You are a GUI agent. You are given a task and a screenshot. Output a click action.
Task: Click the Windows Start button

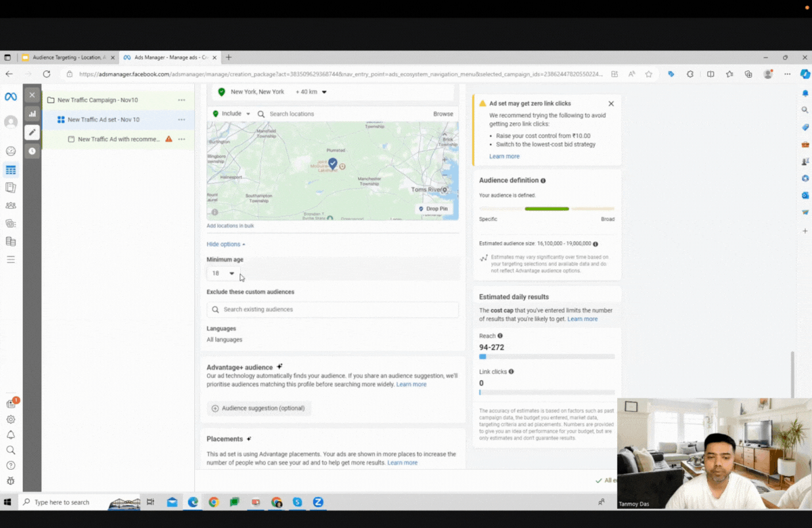tap(8, 502)
